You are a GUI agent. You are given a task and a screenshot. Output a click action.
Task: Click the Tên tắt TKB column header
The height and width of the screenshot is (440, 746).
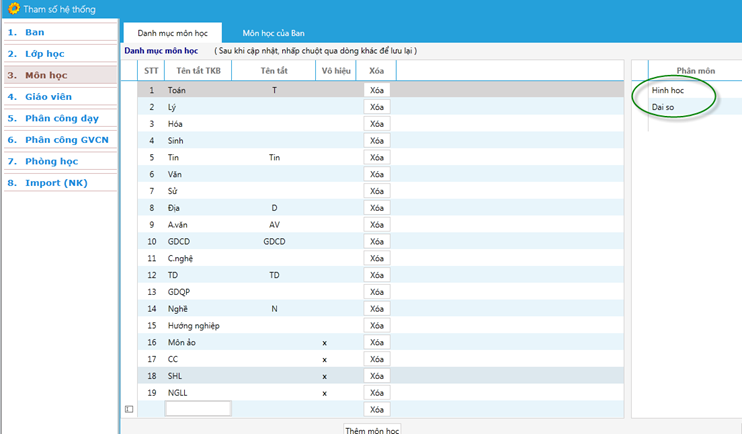pos(198,71)
